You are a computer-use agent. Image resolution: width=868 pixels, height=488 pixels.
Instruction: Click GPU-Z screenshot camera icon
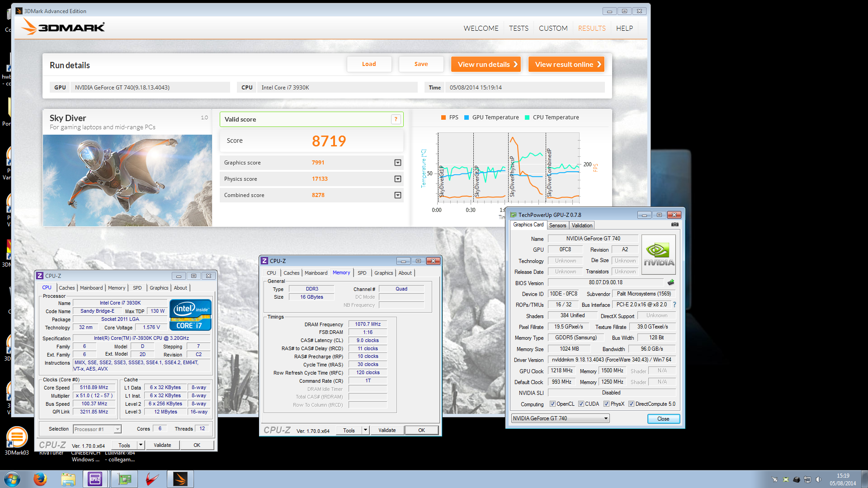tap(675, 225)
